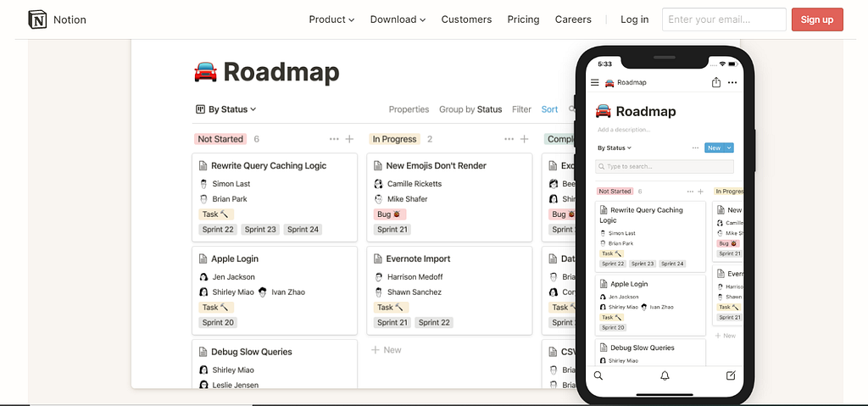Screen dimensions: 868x406
Task: Click Group by Status option
Action: (x=470, y=109)
